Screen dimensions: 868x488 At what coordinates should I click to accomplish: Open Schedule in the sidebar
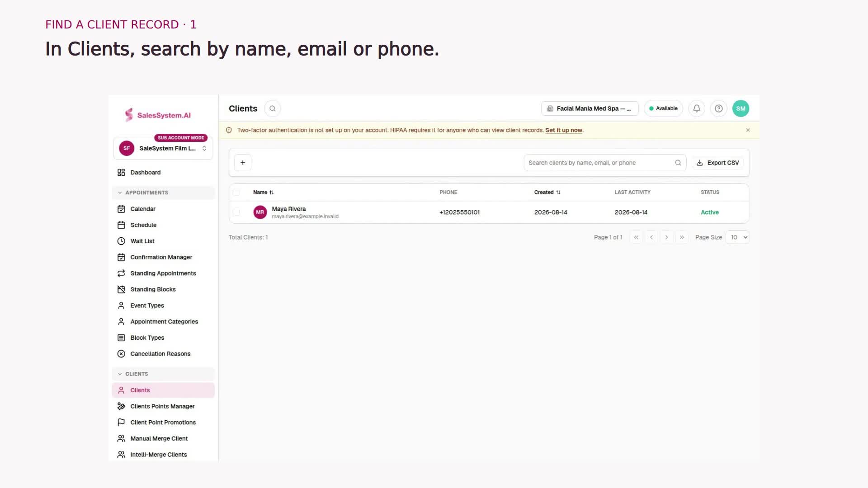coord(163,225)
